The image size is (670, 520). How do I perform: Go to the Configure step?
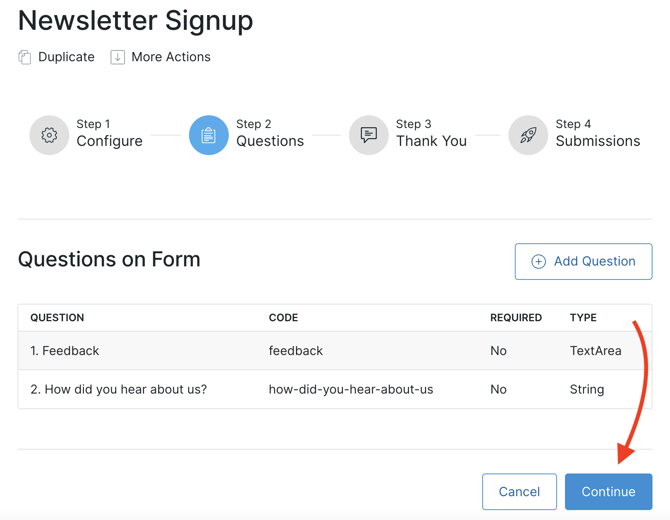pyautogui.click(x=109, y=141)
